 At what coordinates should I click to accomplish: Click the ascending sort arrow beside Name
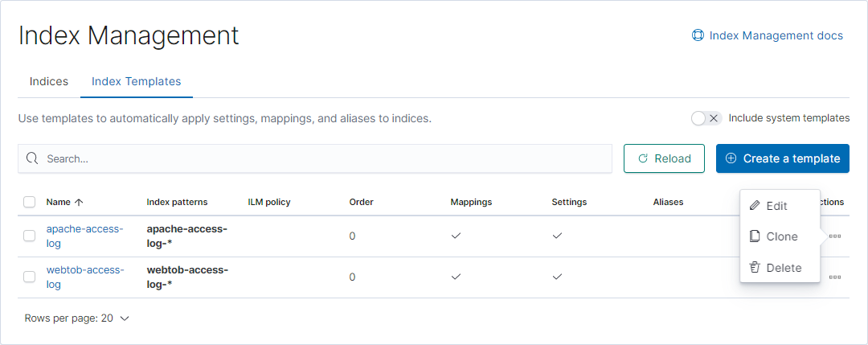click(x=79, y=203)
